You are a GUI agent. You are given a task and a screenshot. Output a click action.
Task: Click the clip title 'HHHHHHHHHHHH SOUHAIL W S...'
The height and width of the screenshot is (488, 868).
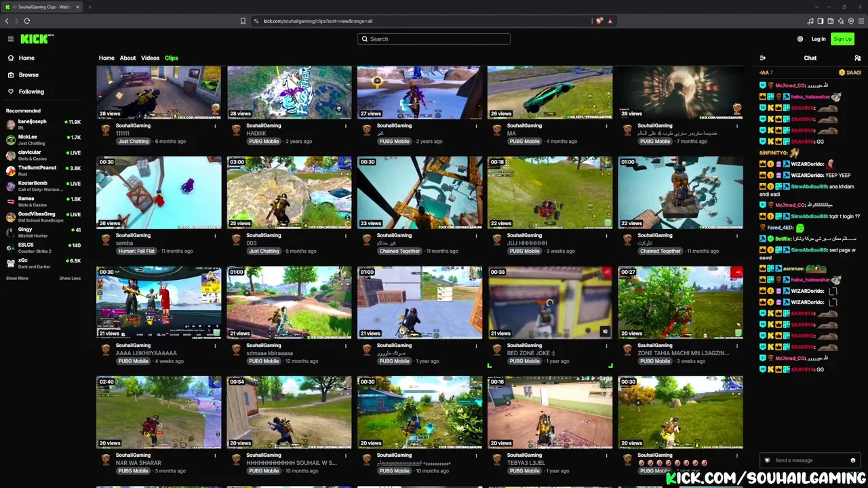tap(292, 463)
